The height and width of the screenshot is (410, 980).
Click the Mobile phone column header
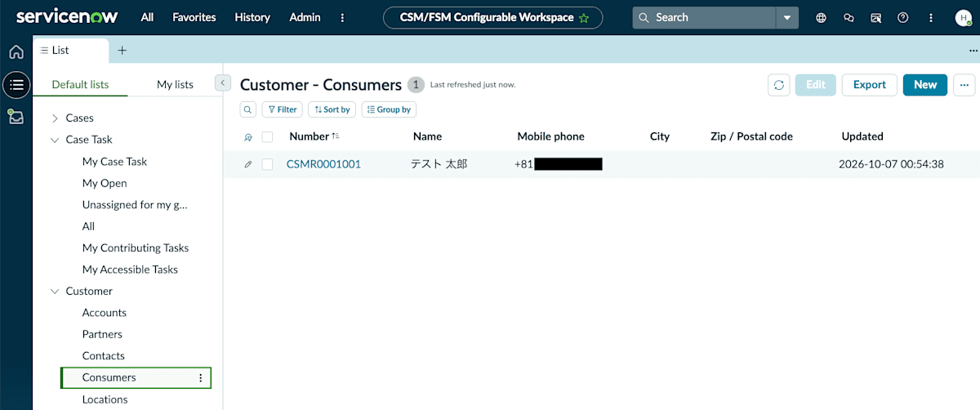coord(551,136)
